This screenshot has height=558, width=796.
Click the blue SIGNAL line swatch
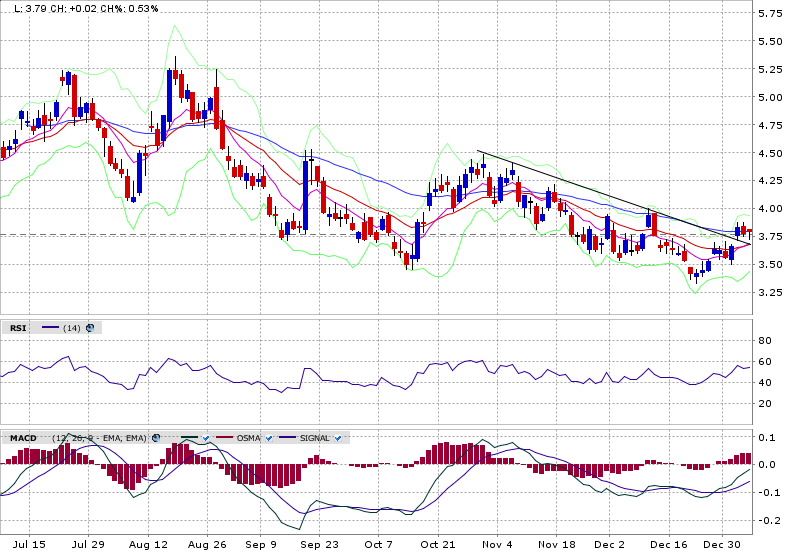pos(288,438)
